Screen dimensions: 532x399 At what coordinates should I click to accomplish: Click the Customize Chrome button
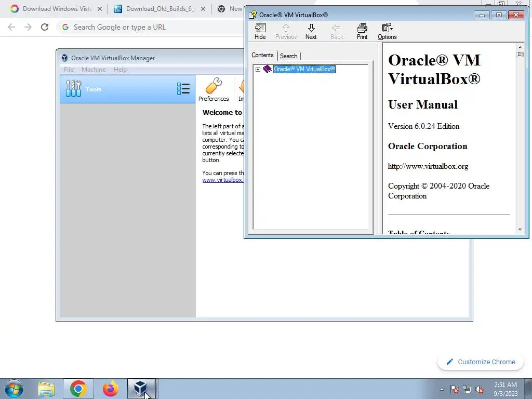point(481,362)
